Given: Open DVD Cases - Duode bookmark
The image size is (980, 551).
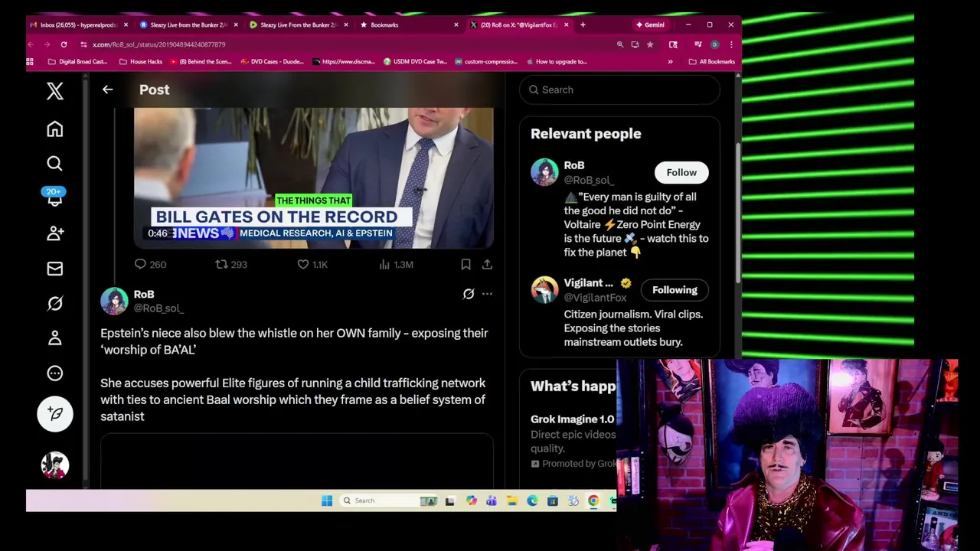Looking at the screenshot, I should [272, 61].
